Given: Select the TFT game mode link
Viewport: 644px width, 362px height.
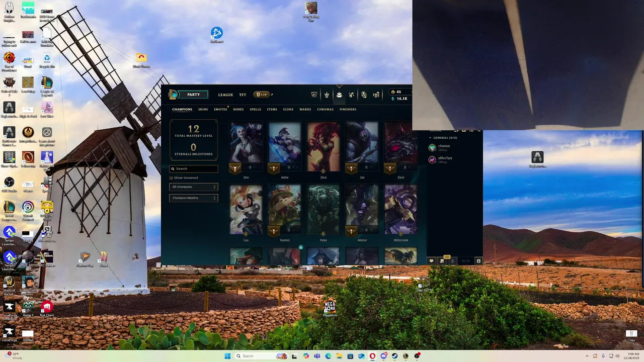Looking at the screenshot, I should click(243, 95).
